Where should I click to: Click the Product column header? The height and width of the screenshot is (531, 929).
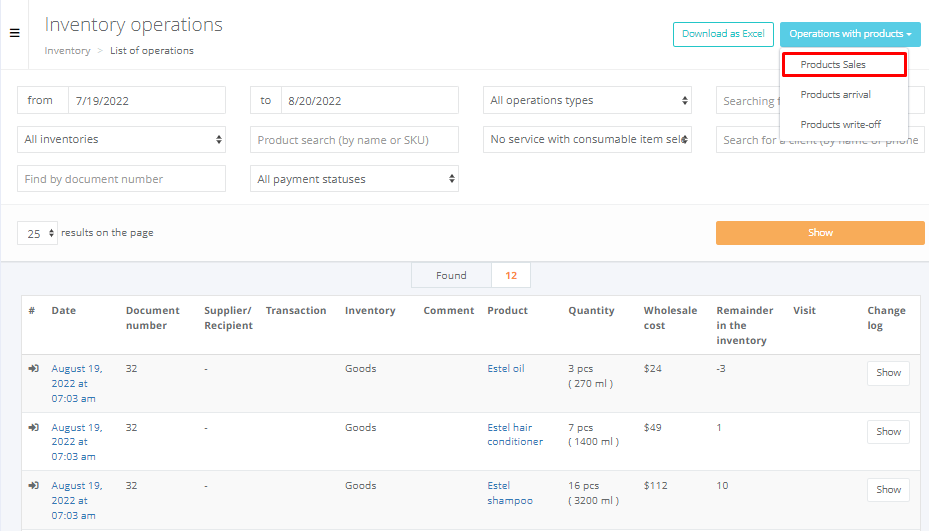pyautogui.click(x=507, y=311)
